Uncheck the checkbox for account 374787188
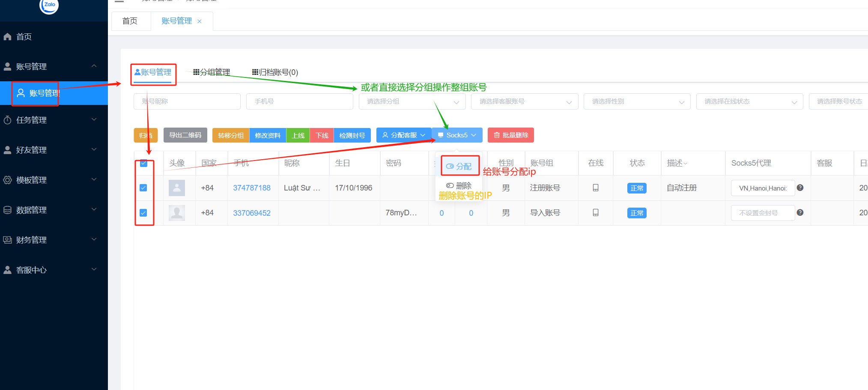 point(143,188)
